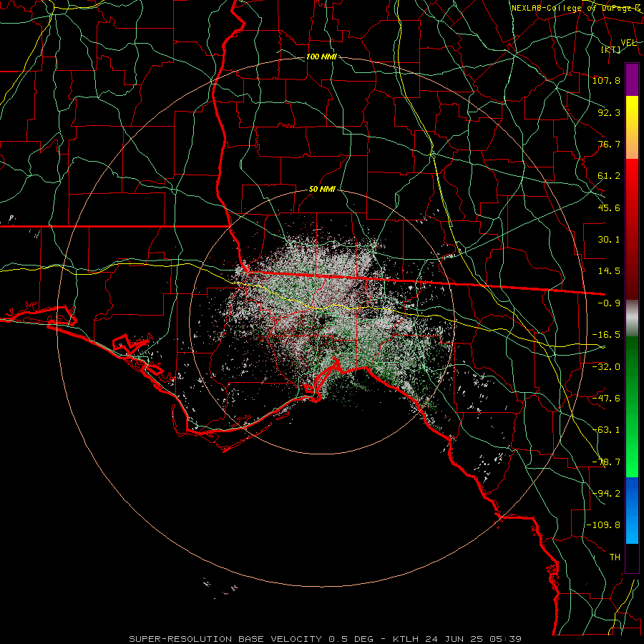Click the 50 NMI range ring label
This screenshot has height=644, width=644.
(322, 190)
